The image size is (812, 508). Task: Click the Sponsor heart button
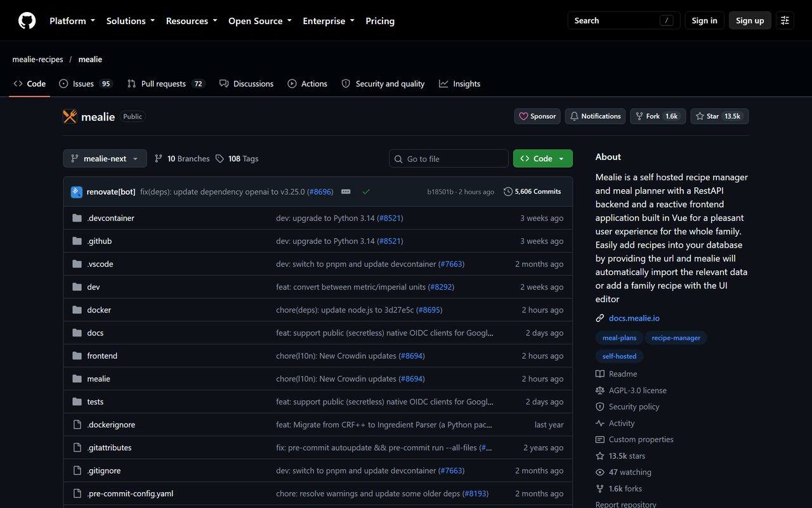point(538,116)
